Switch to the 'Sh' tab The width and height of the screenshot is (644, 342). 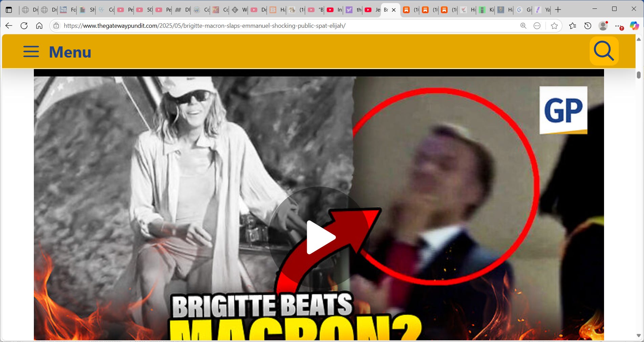tap(87, 10)
